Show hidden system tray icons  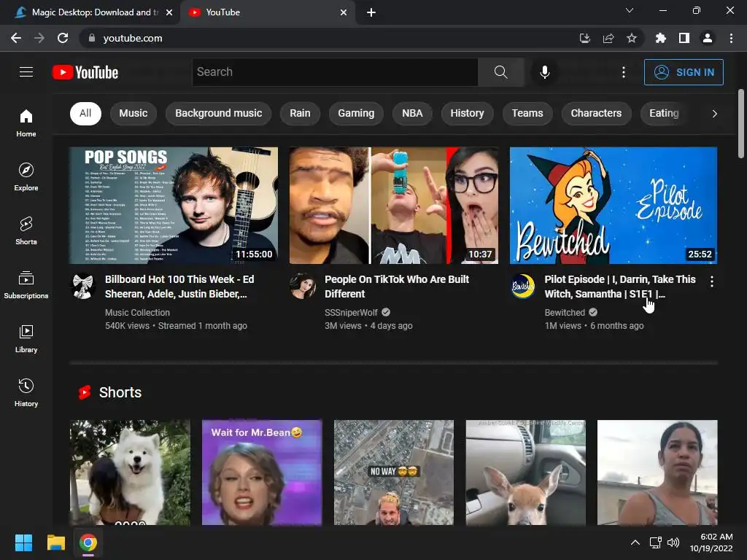coord(635,542)
